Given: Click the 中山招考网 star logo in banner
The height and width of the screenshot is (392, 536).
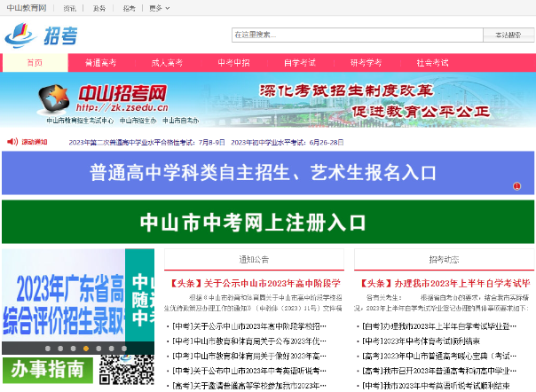Looking at the screenshot, I should 54,98.
